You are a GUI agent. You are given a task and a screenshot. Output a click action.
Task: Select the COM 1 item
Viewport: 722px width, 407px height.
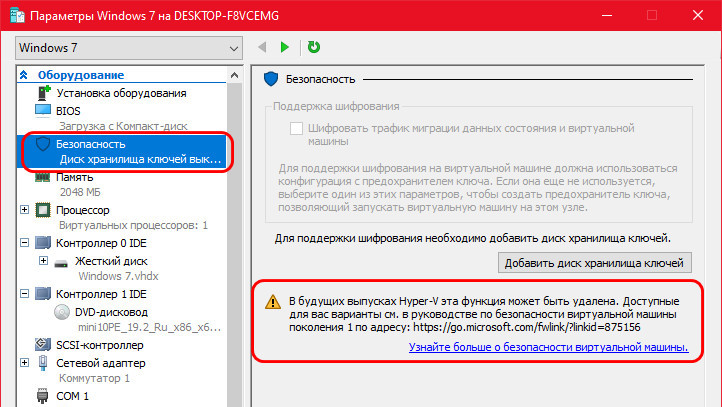73,396
